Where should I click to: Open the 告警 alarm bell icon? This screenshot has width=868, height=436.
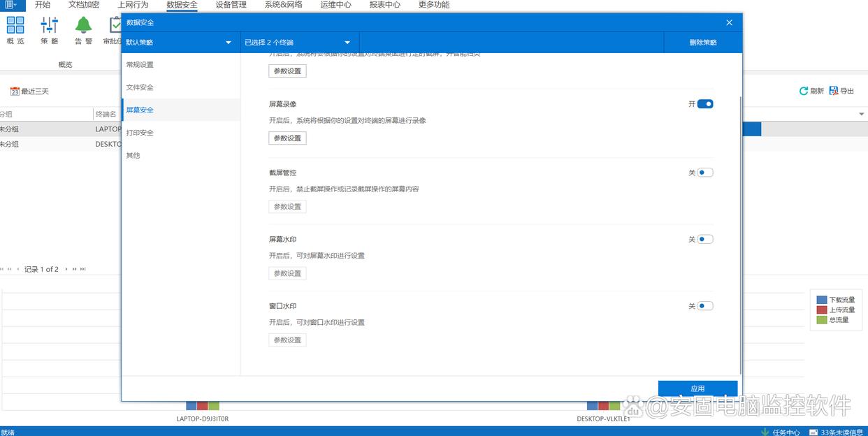click(x=84, y=26)
